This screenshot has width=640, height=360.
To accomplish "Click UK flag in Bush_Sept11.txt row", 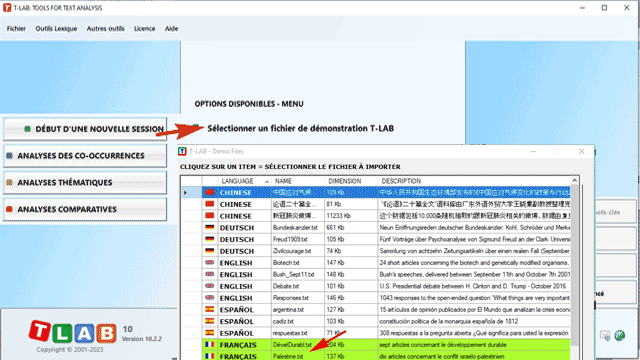I will pyautogui.click(x=210, y=274).
